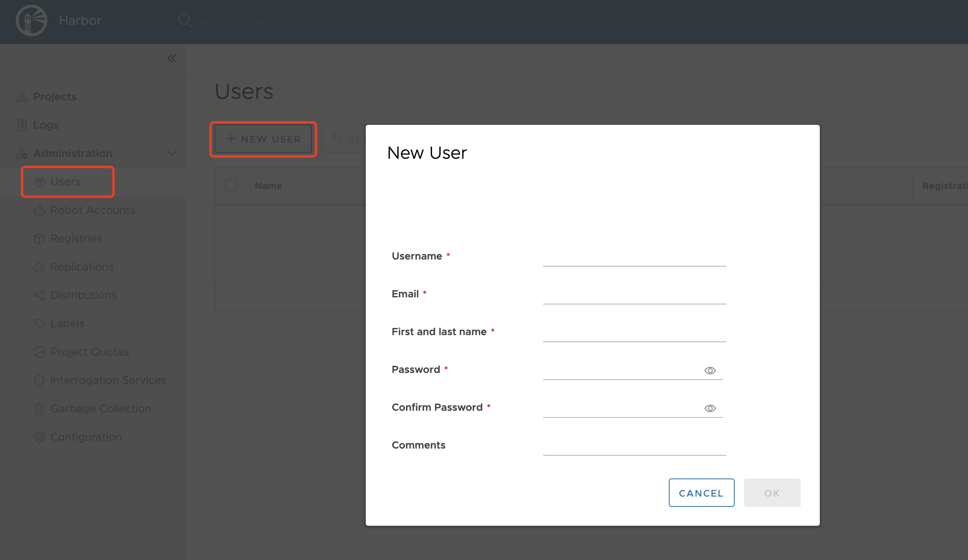Click the Configuration gear icon
Image resolution: width=968 pixels, height=560 pixels.
tap(39, 437)
